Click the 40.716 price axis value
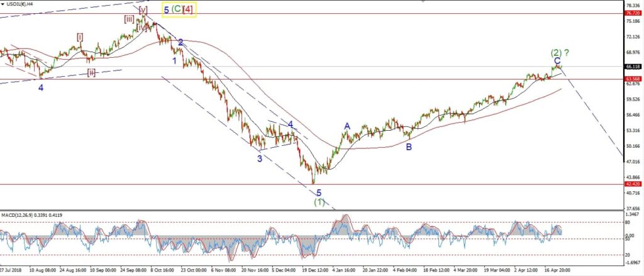 (x=633, y=192)
